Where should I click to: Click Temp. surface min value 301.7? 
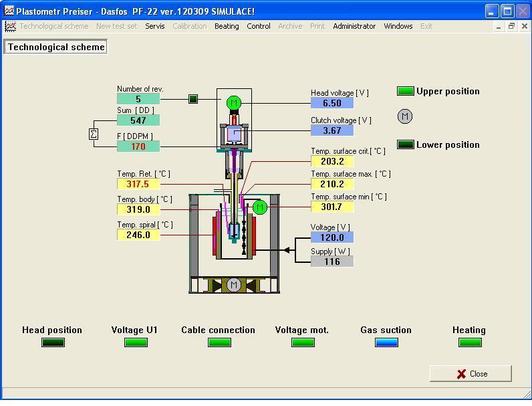(332, 207)
